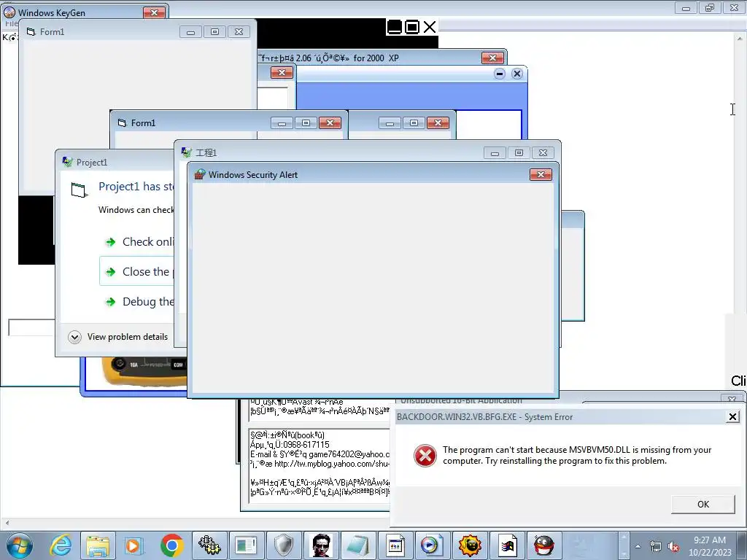Minimize the upper Form1 window
747x560 pixels.
point(190,32)
